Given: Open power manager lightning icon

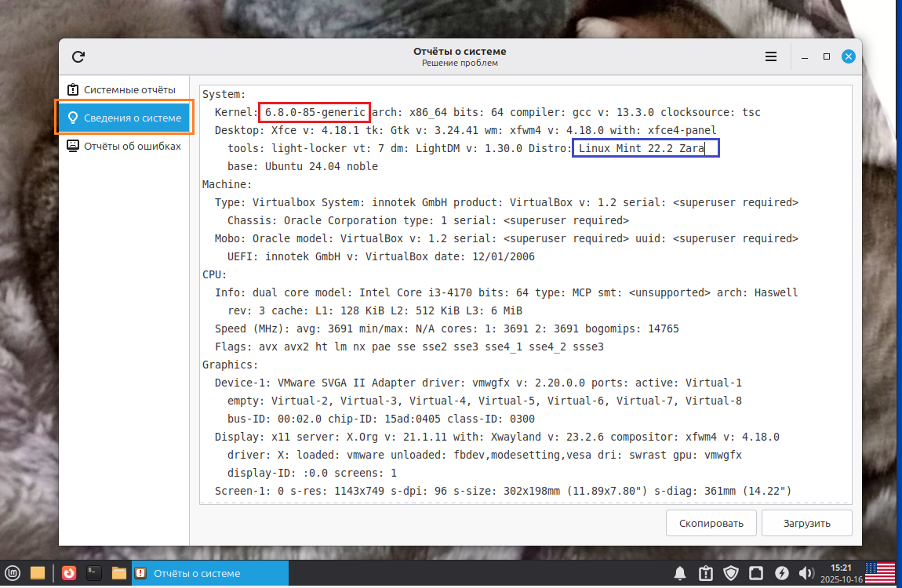Looking at the screenshot, I should pos(781,573).
